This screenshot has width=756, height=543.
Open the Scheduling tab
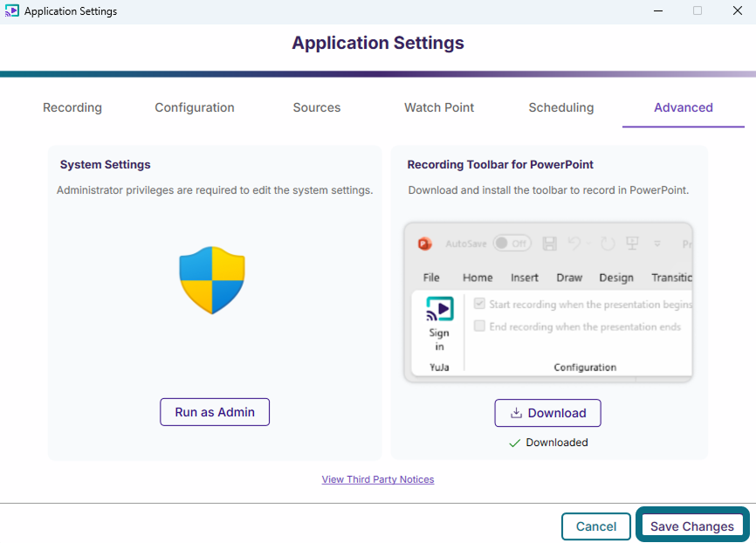coord(561,107)
